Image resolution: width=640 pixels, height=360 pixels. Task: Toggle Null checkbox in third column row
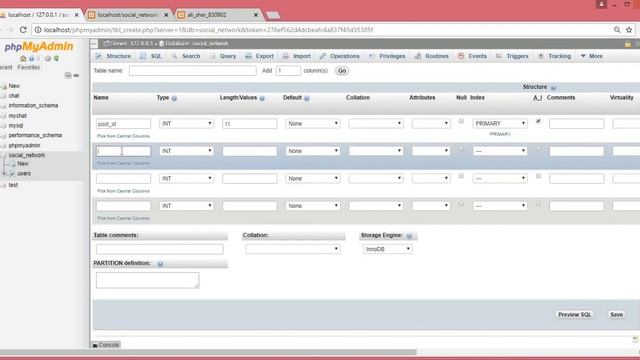tap(461, 176)
